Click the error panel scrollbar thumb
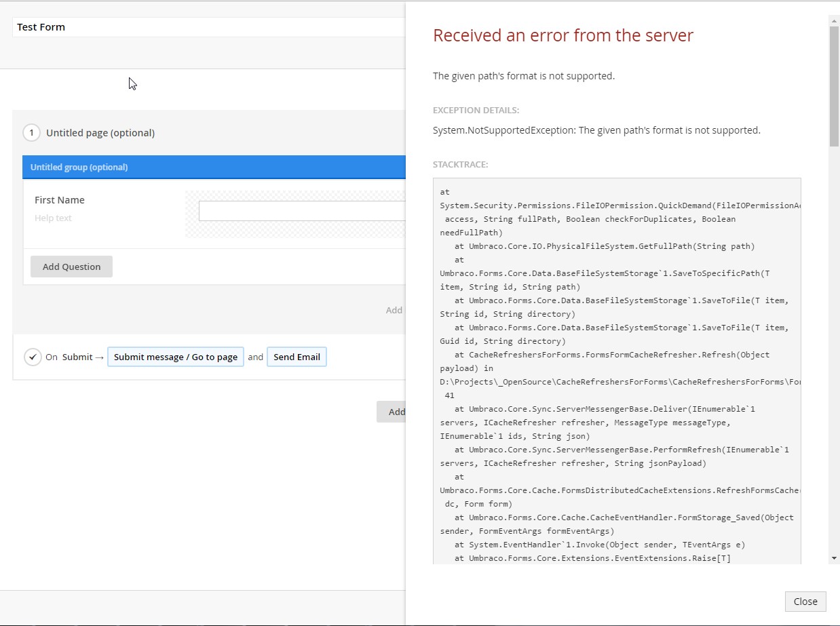840x626 pixels. point(834,86)
